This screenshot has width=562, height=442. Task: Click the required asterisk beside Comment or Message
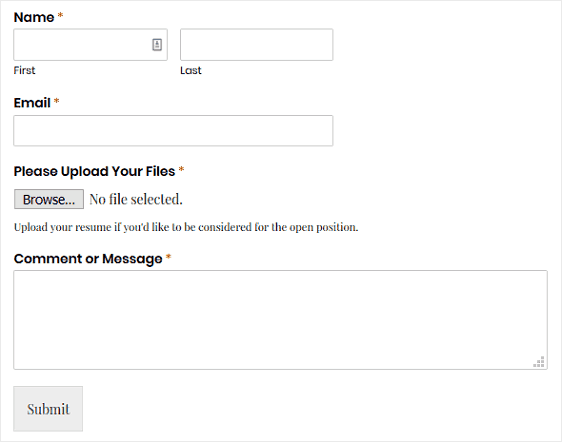[x=168, y=257]
